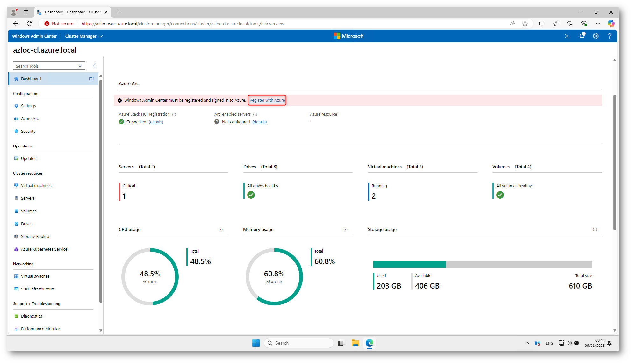Image resolution: width=632 pixels, height=364 pixels.
Task: Click the Running virtual machines count
Action: pos(374,196)
